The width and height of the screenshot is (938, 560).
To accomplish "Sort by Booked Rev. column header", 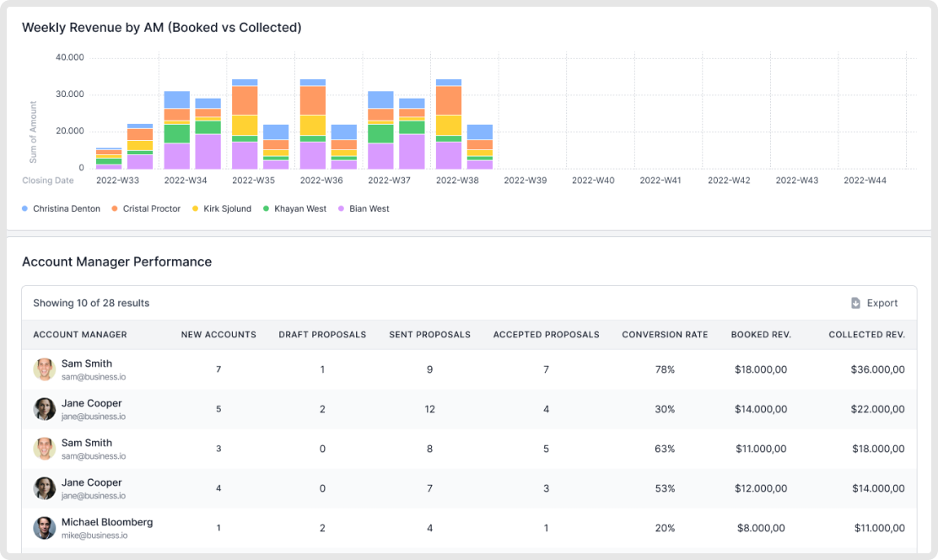I will coord(761,335).
